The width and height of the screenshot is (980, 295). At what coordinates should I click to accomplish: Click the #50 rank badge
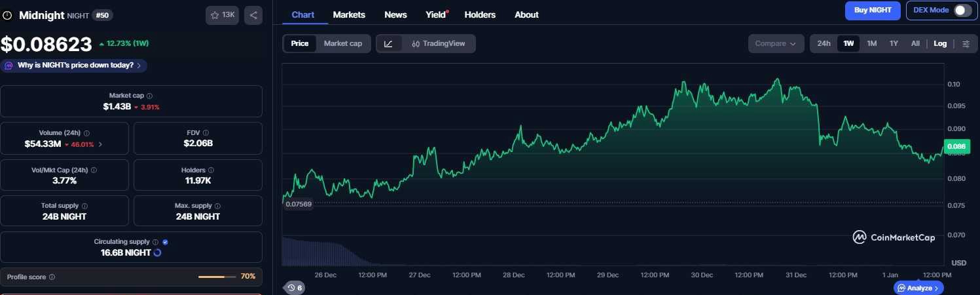102,15
